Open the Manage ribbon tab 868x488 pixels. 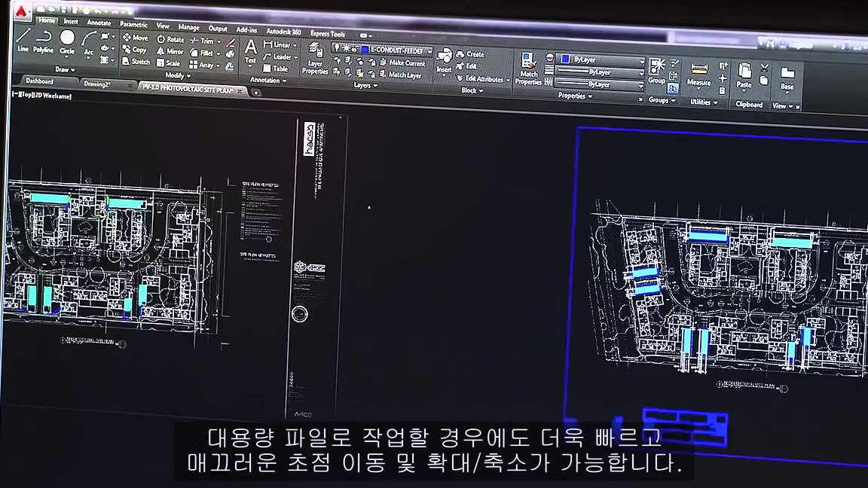point(188,27)
